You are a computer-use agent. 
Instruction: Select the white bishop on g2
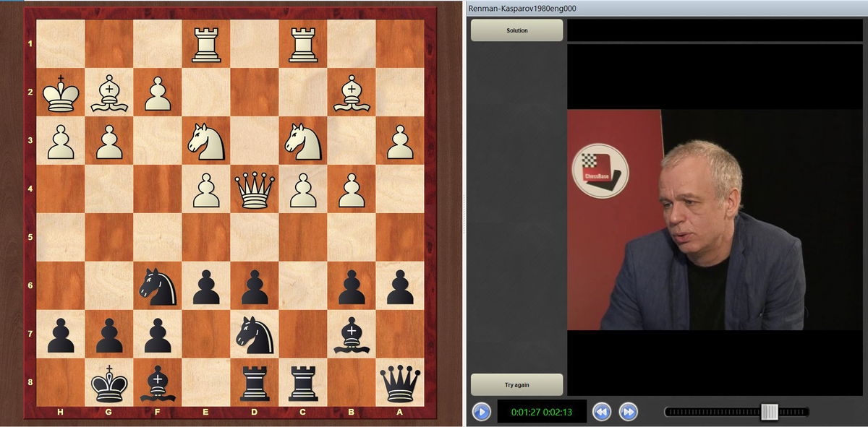point(109,92)
